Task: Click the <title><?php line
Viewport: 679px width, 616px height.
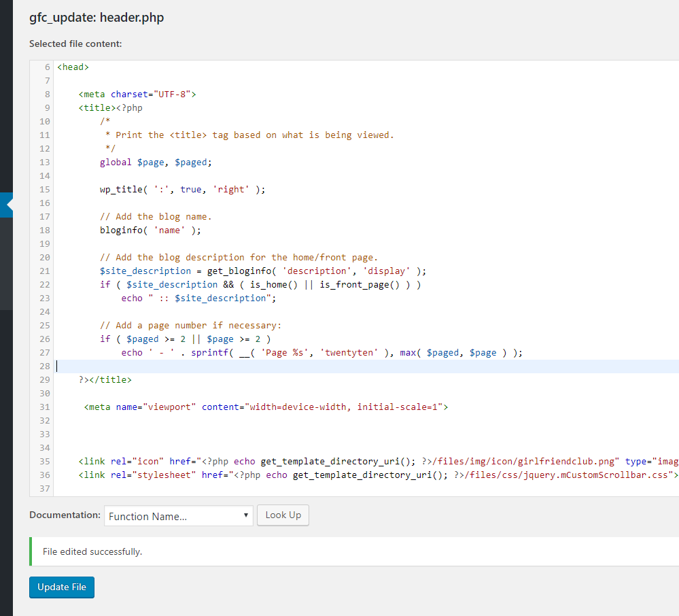Action: click(x=110, y=108)
